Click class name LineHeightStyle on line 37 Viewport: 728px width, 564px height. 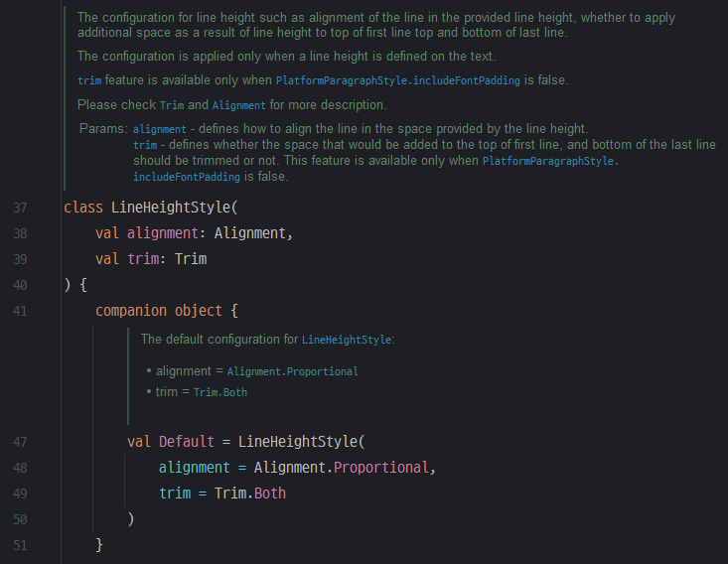tap(171, 208)
